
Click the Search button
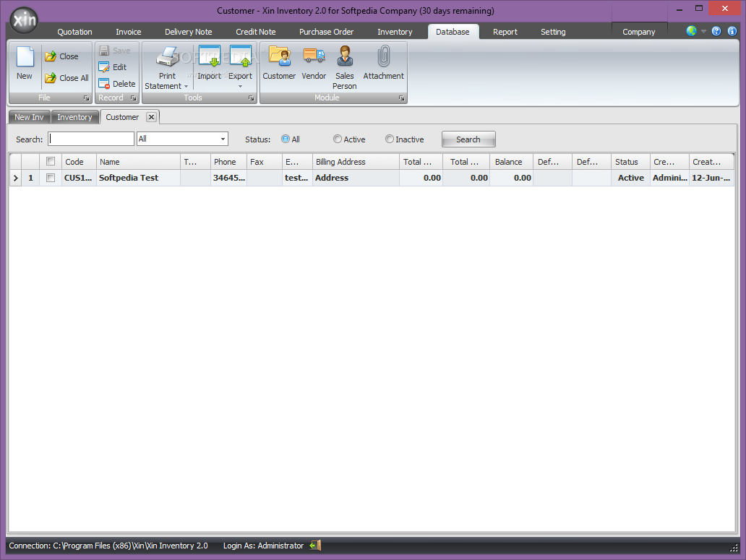click(468, 139)
